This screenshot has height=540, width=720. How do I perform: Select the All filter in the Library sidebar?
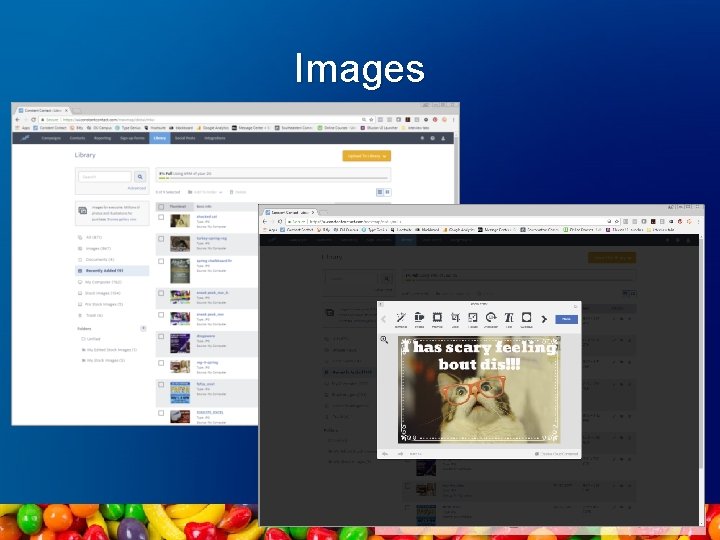pyautogui.click(x=91, y=237)
